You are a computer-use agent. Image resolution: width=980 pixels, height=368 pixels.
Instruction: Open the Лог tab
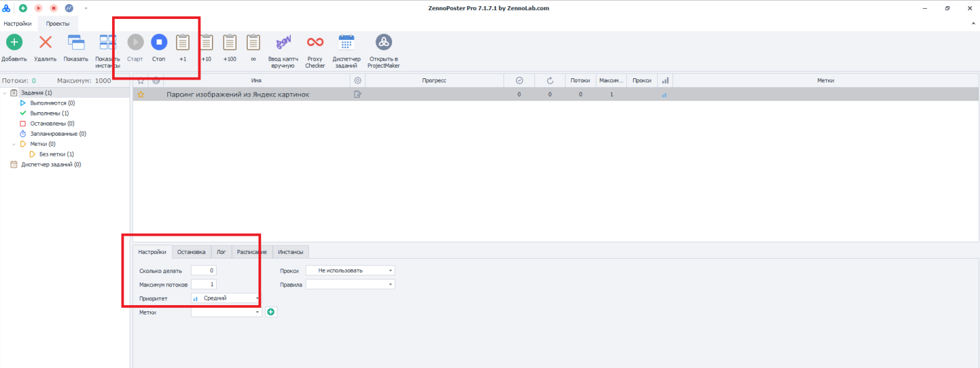click(x=221, y=252)
